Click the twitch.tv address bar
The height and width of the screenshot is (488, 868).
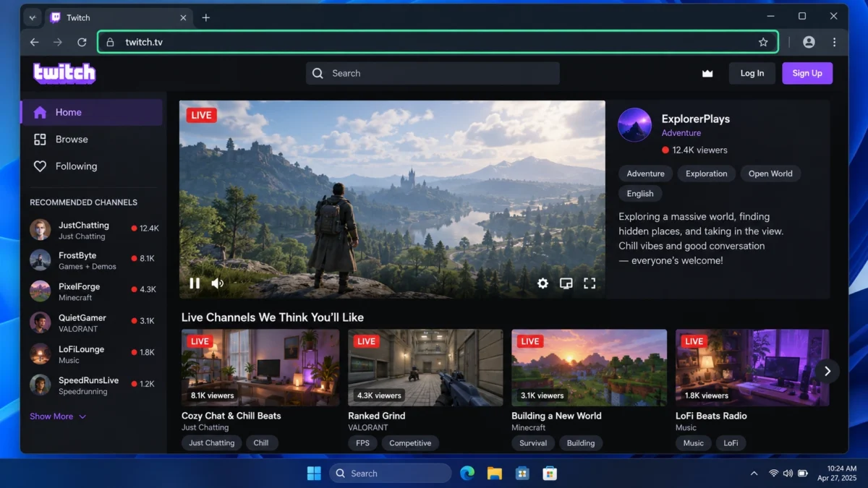tap(438, 42)
